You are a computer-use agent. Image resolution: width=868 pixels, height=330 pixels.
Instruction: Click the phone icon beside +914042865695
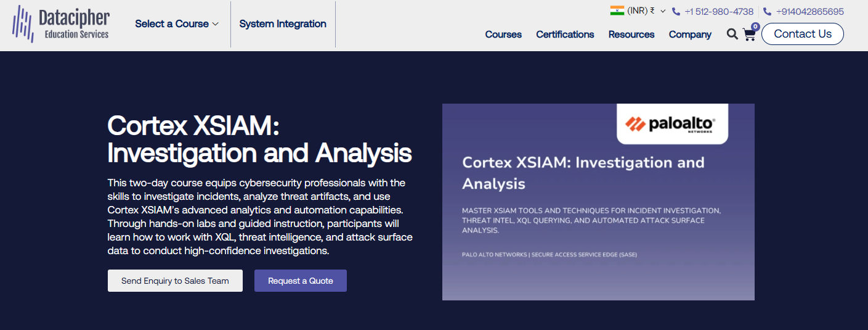click(767, 12)
